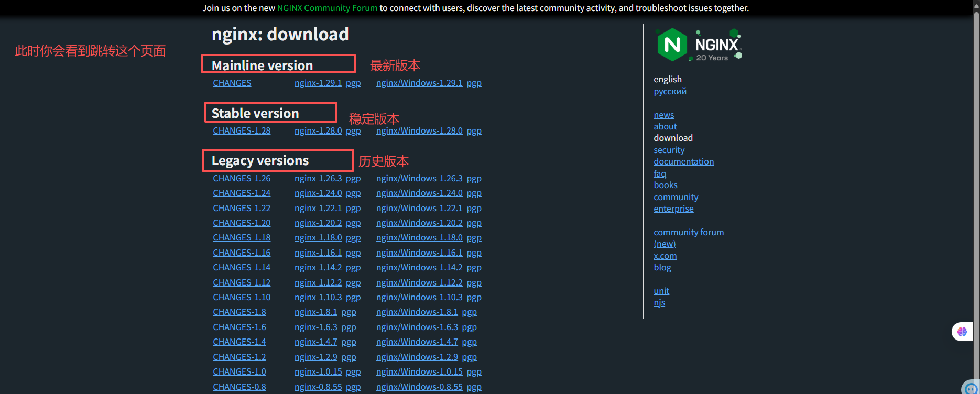Open pgp signature for nginx-1.28.0
Image resolution: width=980 pixels, height=394 pixels.
pos(353,130)
